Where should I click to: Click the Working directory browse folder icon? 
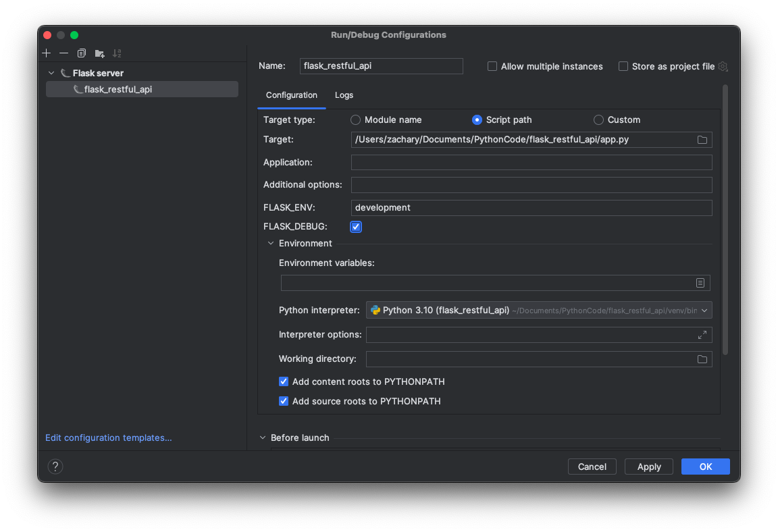click(702, 359)
